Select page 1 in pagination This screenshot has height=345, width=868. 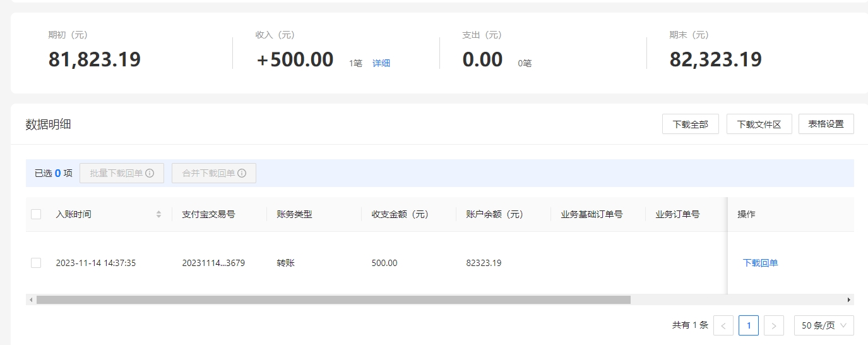pyautogui.click(x=749, y=325)
